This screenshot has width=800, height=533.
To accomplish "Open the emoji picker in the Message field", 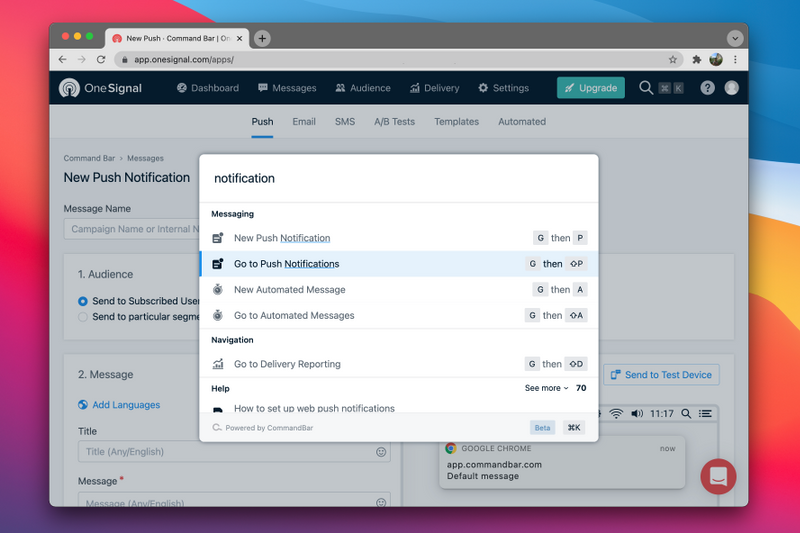I will click(x=381, y=502).
